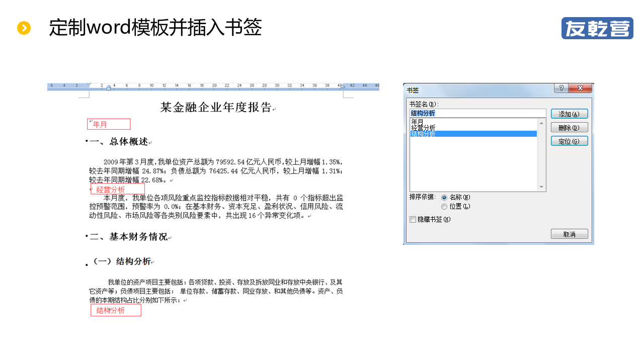The image size is (644, 362).
Task: Click the black heading （一）结构分析 in document
Action: click(122, 261)
